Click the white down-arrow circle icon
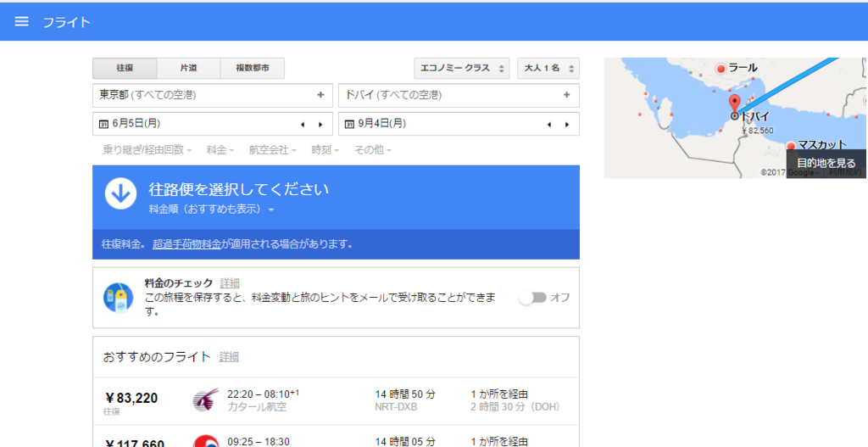Image resolution: width=868 pixels, height=447 pixels. point(120,194)
